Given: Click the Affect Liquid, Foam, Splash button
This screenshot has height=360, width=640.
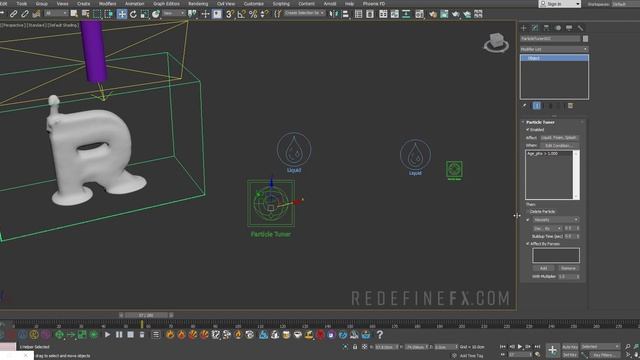Looking at the screenshot, I should 559,138.
